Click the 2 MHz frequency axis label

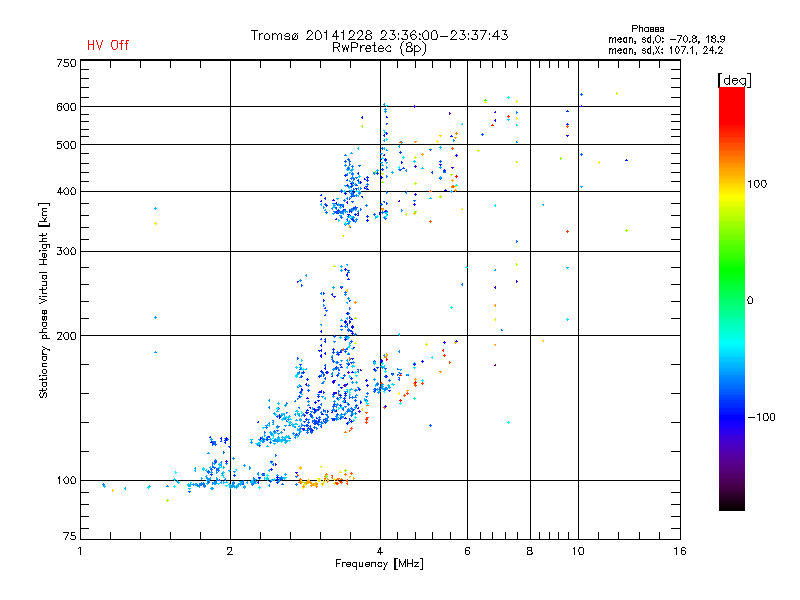click(x=230, y=551)
